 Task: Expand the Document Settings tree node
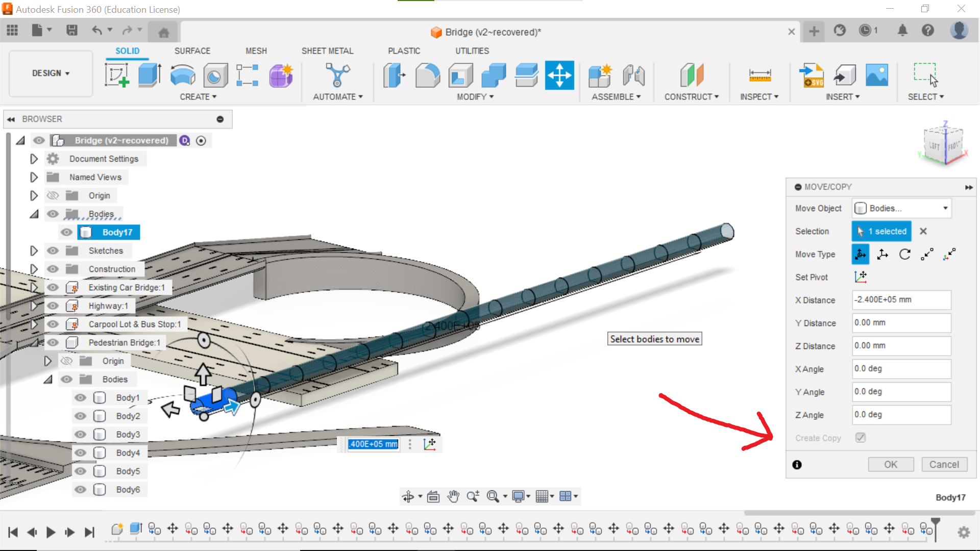click(34, 159)
